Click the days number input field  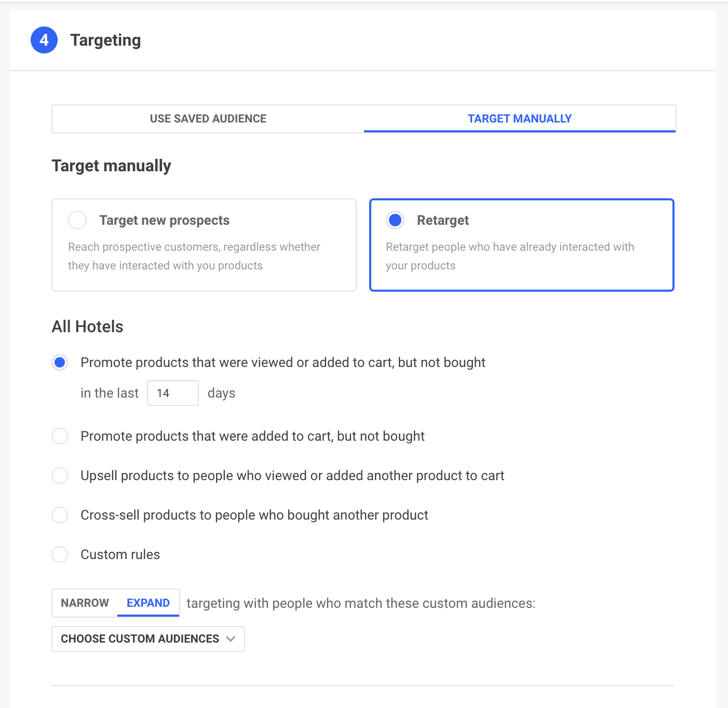pos(172,393)
